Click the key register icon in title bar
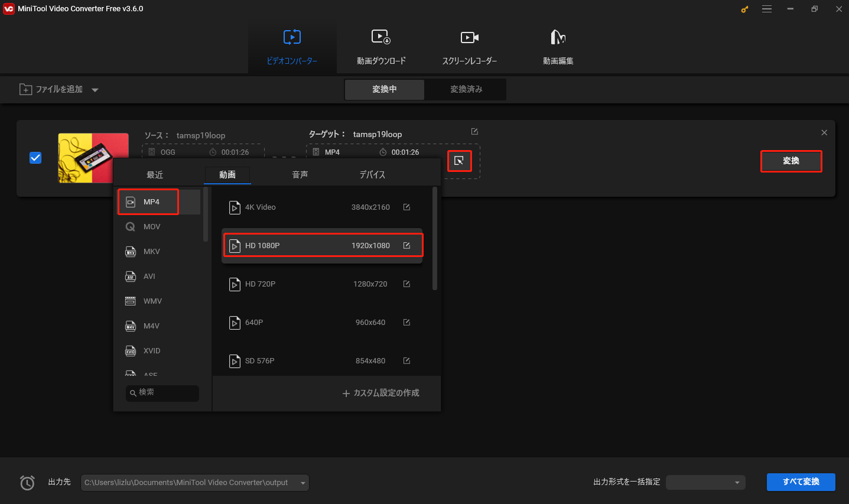 point(744,9)
